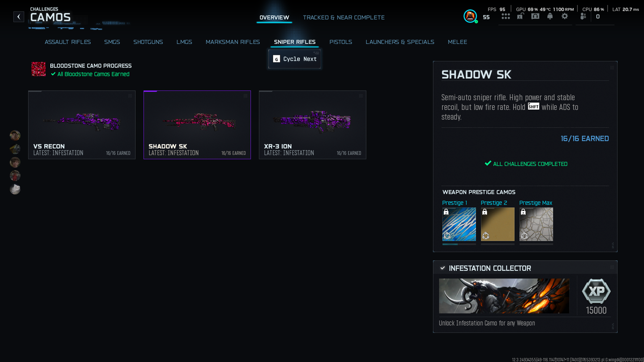Click the Prestige Max label
The height and width of the screenshot is (362, 644).
click(x=536, y=203)
